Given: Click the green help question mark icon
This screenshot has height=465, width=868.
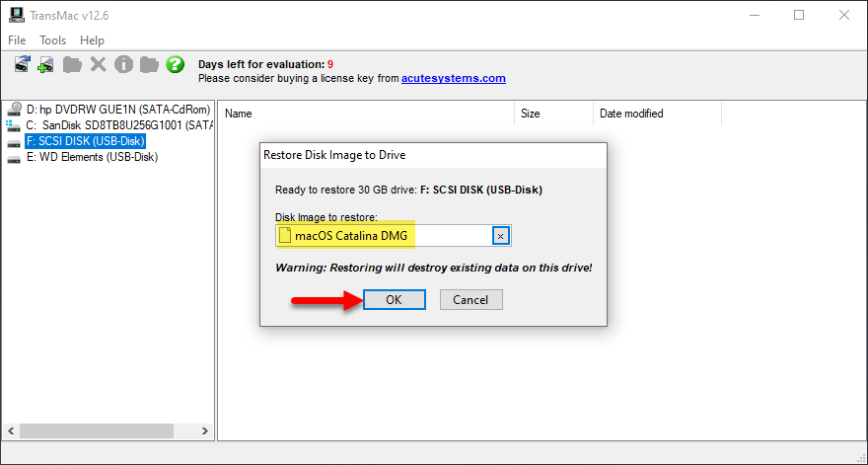Looking at the screenshot, I should (175, 64).
